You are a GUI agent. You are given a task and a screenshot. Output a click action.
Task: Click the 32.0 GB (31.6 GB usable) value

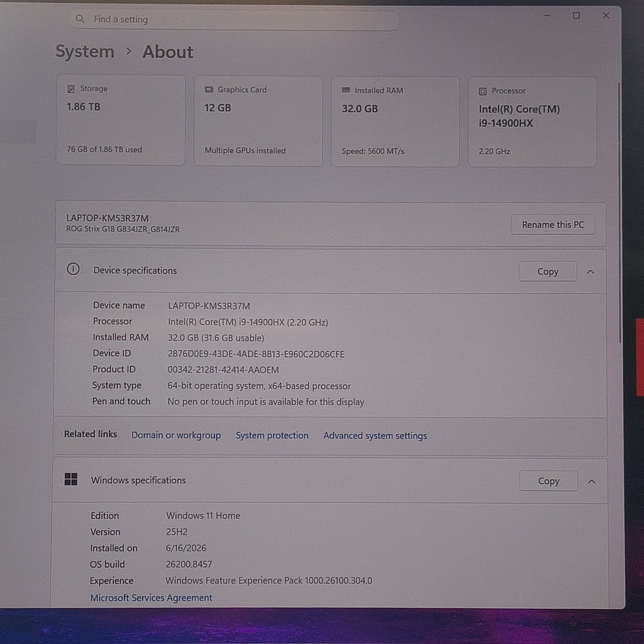(216, 338)
